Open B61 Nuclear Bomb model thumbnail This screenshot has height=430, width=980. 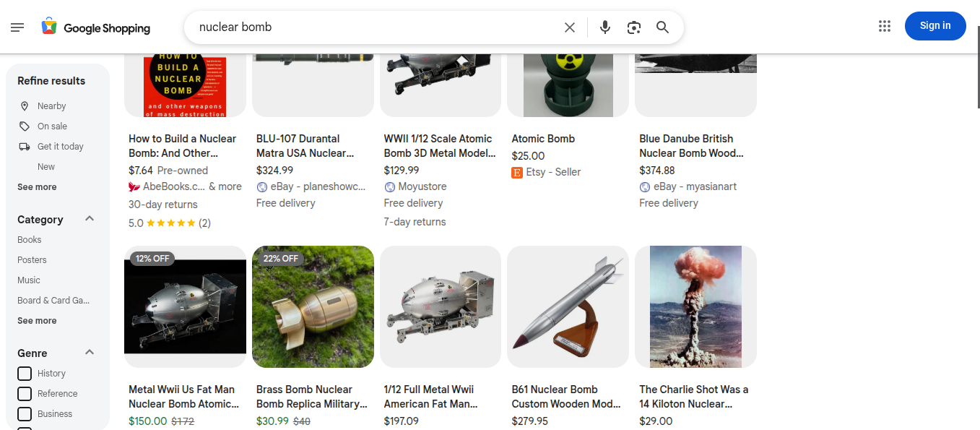coord(568,306)
